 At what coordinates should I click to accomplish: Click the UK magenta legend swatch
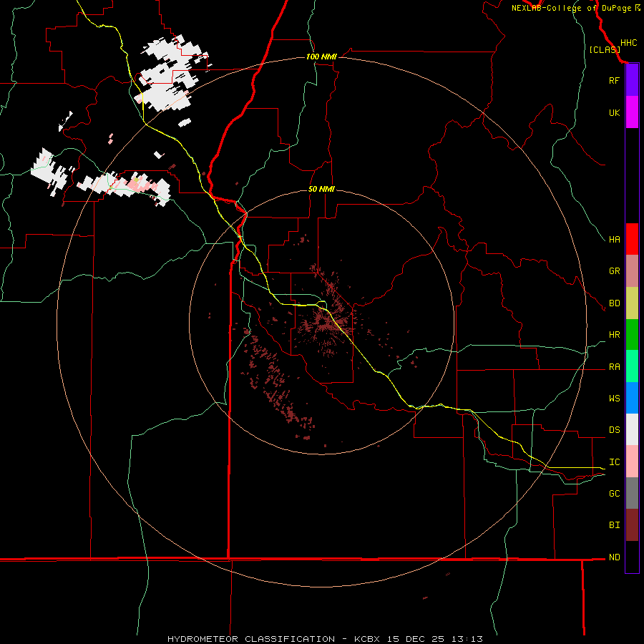632,112
